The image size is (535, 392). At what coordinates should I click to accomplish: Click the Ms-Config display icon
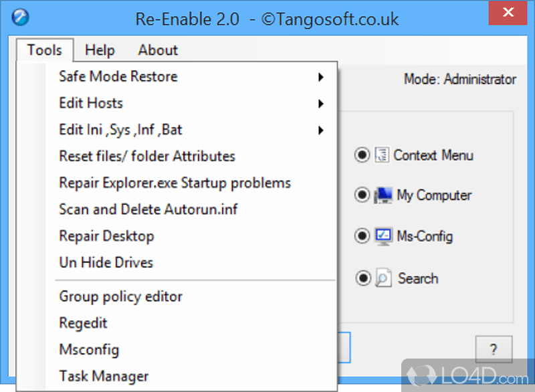coord(383,235)
